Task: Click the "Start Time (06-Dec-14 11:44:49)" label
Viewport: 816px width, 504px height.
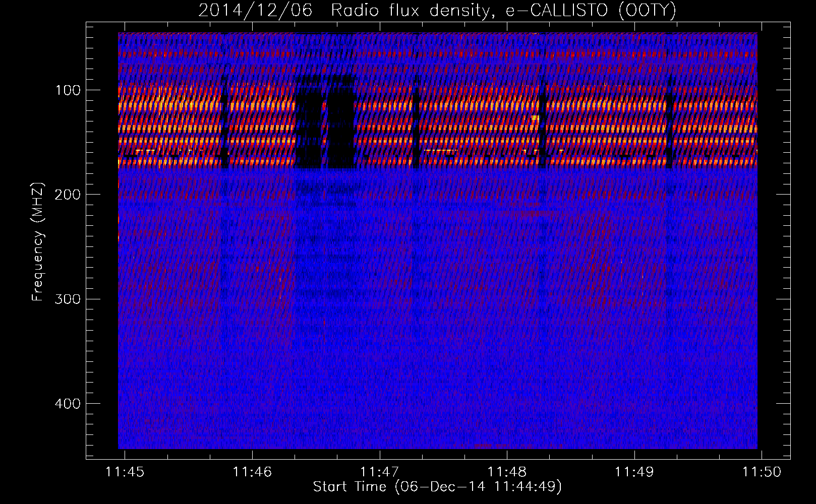Action: tap(437, 487)
